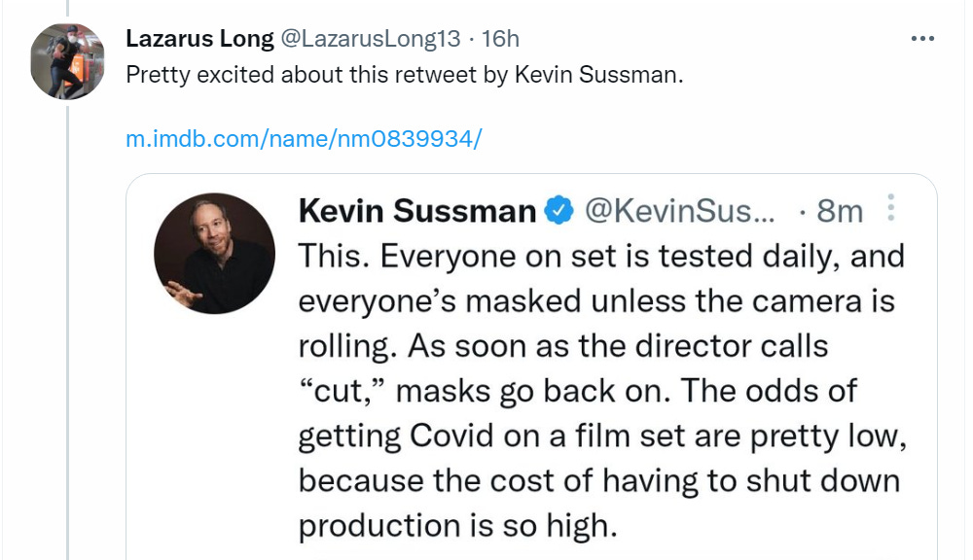
Task: Click the 16h timestamp on the tweet
Action: pos(500,39)
